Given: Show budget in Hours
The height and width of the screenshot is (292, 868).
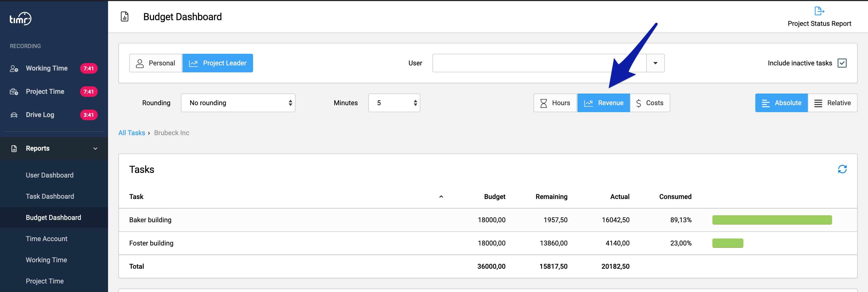Looking at the screenshot, I should point(555,103).
